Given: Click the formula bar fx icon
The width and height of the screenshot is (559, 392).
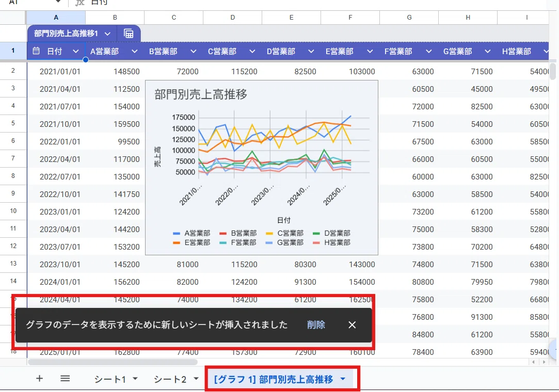Looking at the screenshot, I should point(80,3).
